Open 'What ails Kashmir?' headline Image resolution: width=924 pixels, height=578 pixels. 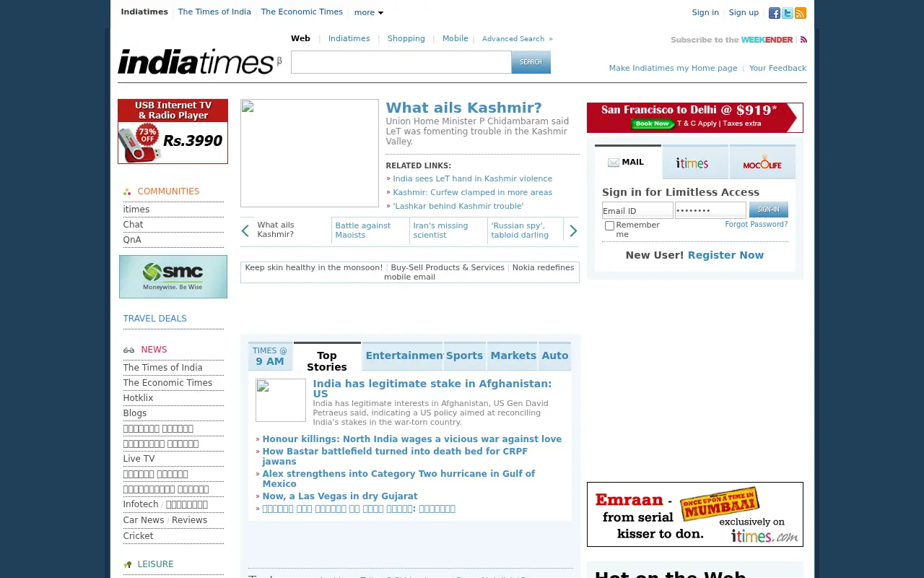point(463,108)
